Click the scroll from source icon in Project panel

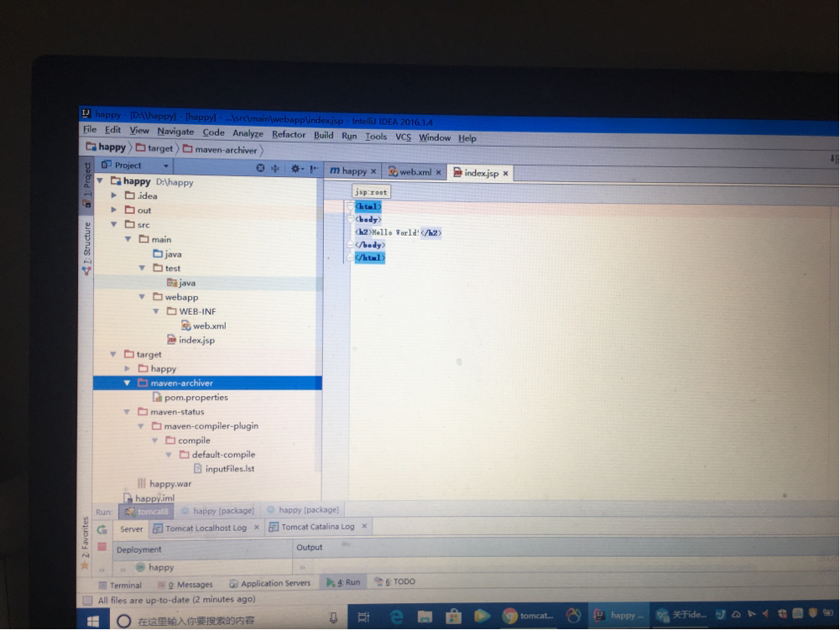[x=260, y=168]
